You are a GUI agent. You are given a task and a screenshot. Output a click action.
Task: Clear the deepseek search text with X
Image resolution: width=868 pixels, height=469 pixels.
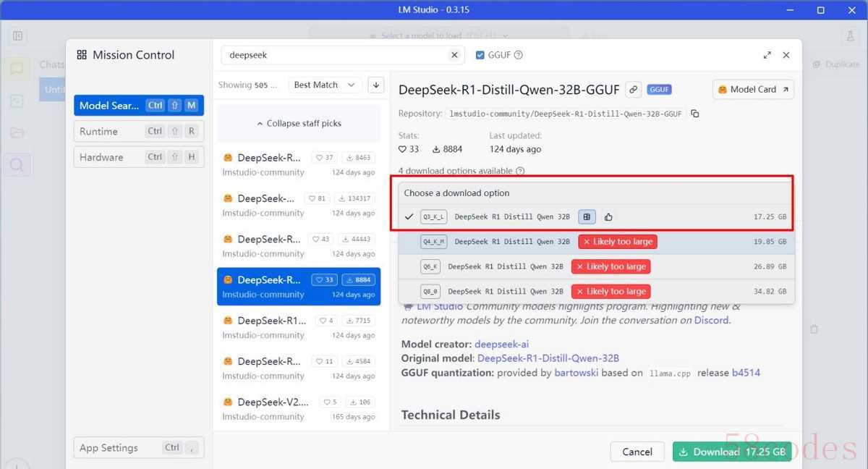[x=454, y=55]
